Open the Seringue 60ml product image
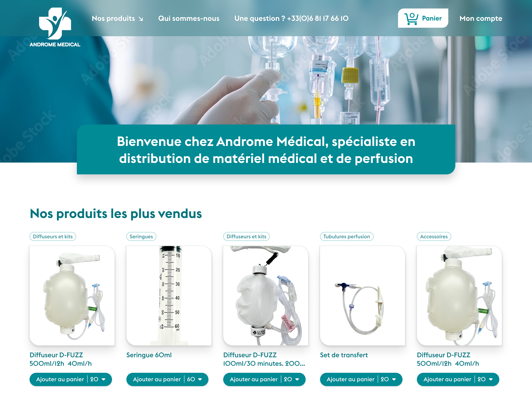 (x=169, y=295)
